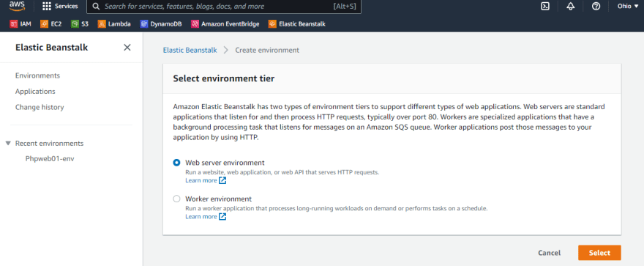Open the help question mark icon
Screen dimensions: 644x266
596,7
